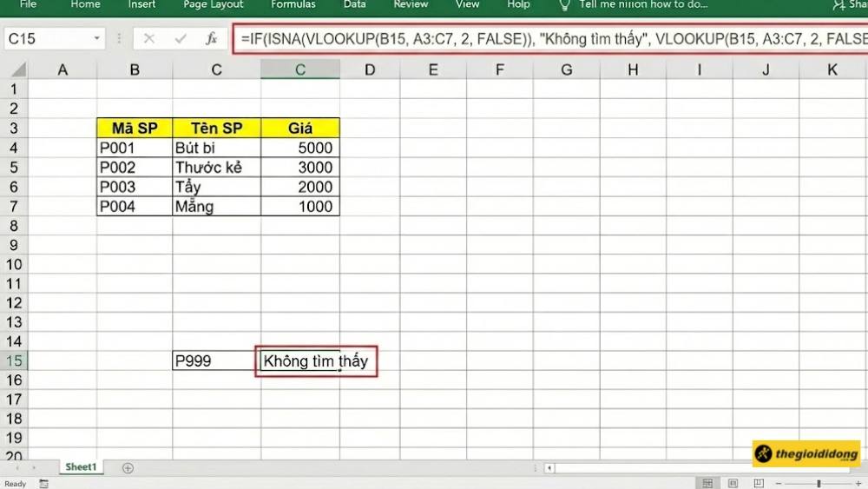Select cell containing P999
Screen dimensions: 868x489
click(215, 361)
